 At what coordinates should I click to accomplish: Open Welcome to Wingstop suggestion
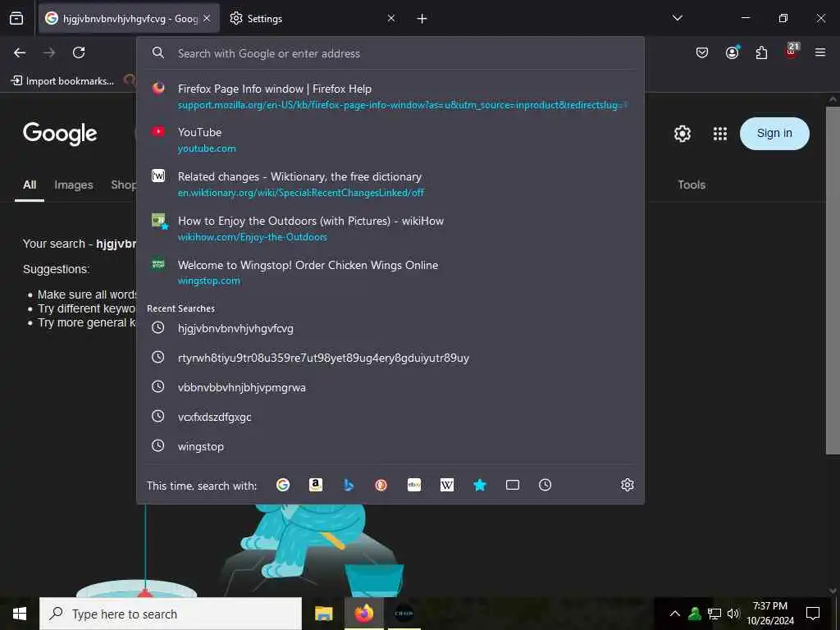[x=390, y=272]
